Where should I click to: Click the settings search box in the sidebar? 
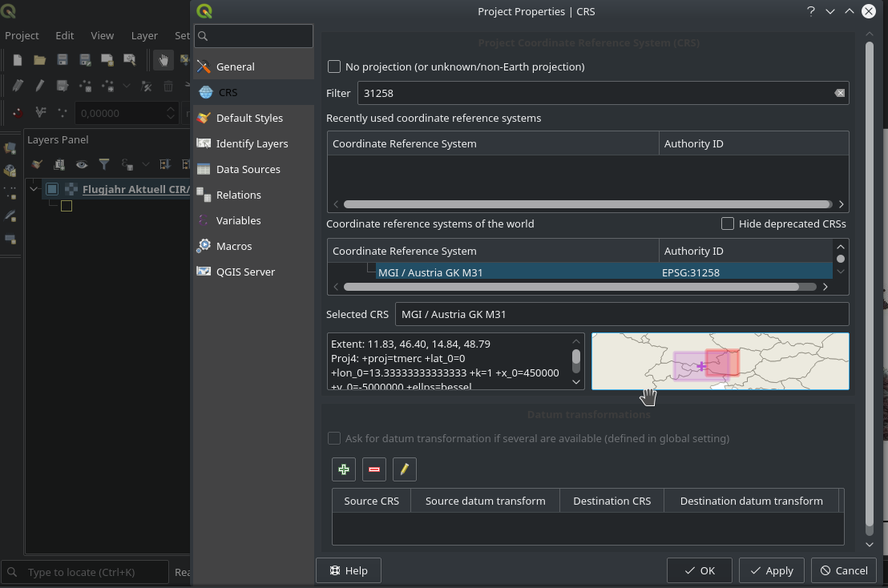(x=254, y=36)
